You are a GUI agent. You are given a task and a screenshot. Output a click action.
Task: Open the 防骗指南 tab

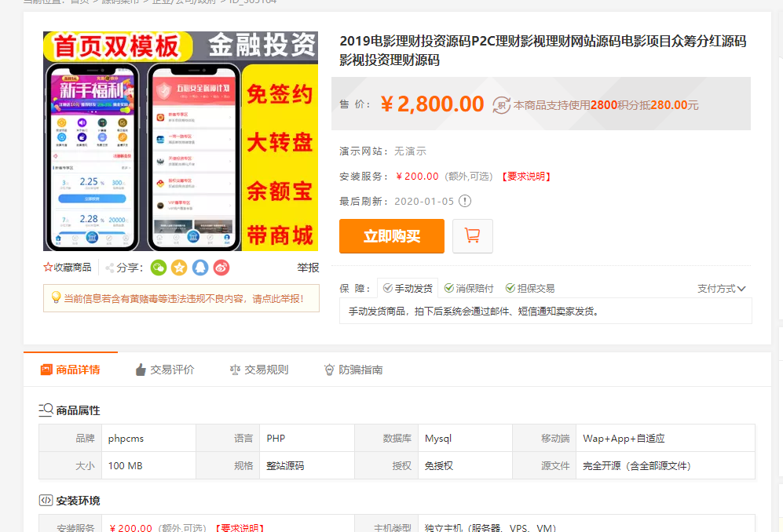point(353,370)
